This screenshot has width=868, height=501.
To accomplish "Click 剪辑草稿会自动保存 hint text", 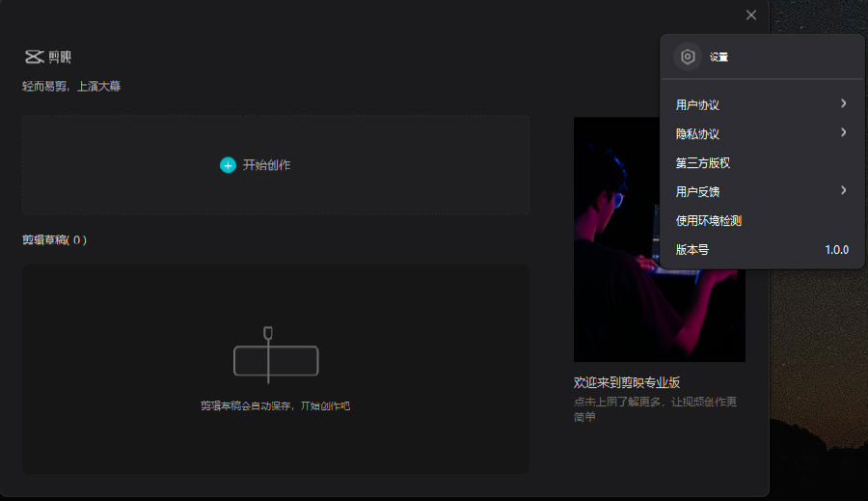I will pyautogui.click(x=275, y=405).
